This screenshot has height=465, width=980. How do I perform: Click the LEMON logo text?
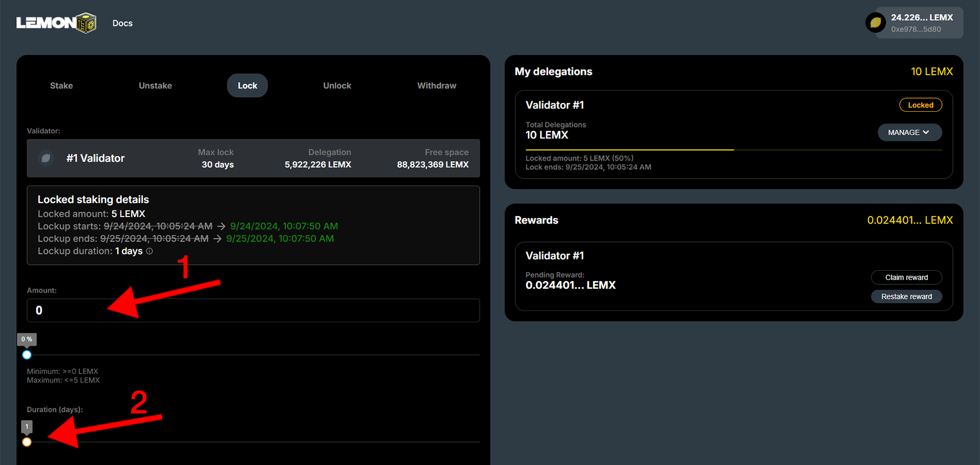46,23
